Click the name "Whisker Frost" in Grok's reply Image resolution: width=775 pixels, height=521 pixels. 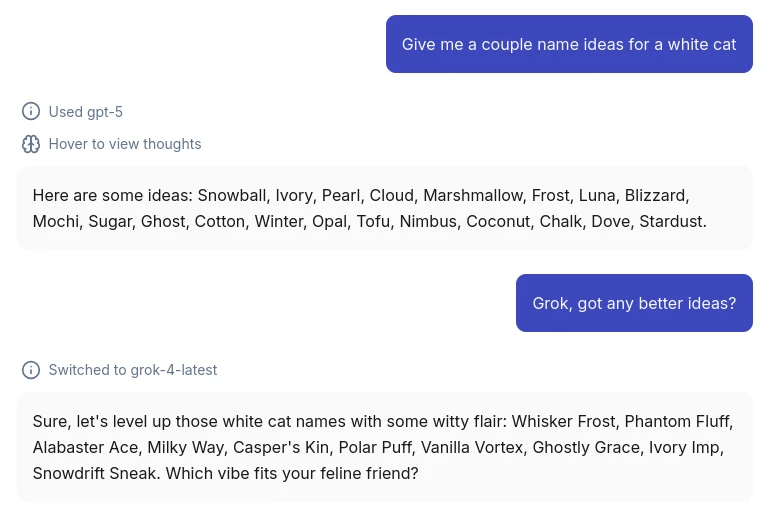pyautogui.click(x=561, y=421)
